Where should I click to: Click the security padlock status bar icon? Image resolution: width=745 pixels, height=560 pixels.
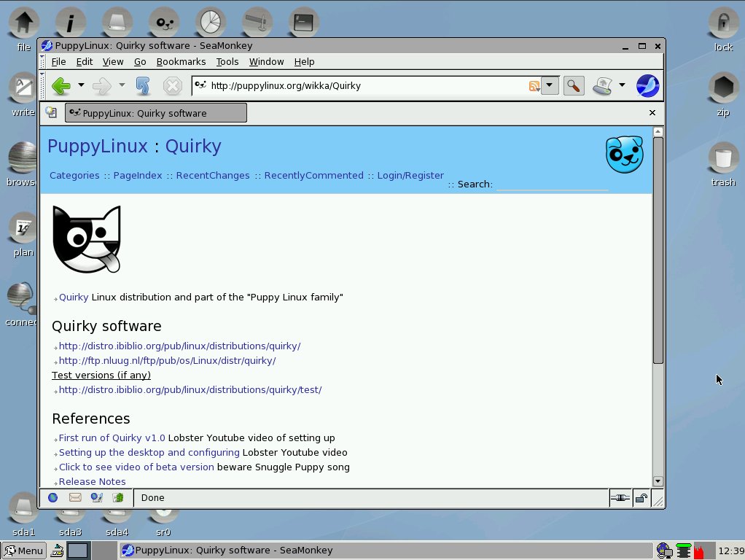click(641, 498)
